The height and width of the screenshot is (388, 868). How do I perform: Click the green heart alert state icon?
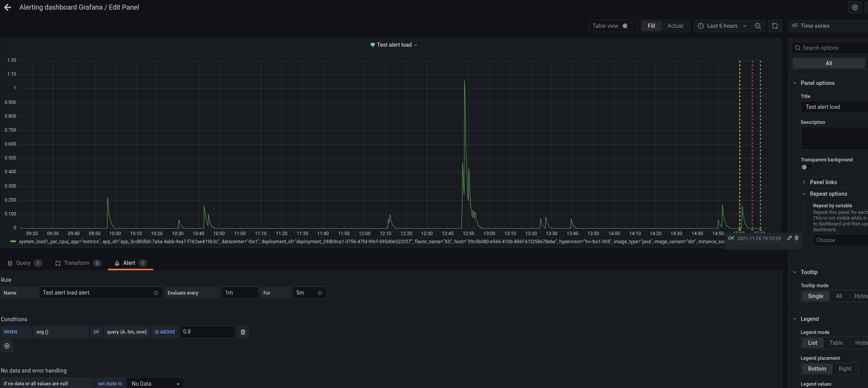tap(373, 45)
